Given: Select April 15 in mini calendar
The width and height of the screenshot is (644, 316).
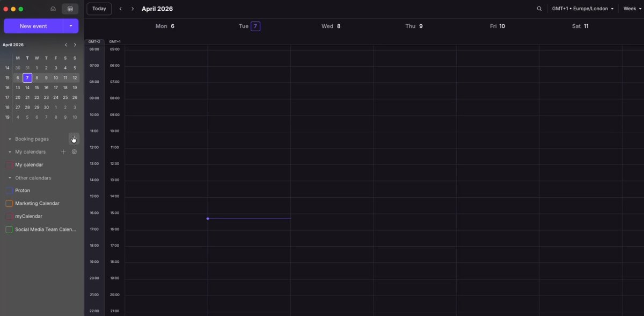Looking at the screenshot, I should [x=36, y=88].
